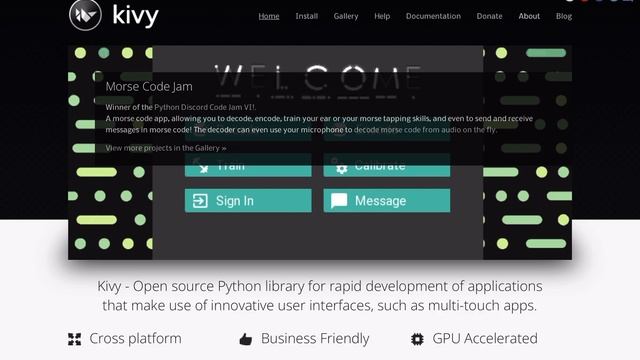This screenshot has height=360, width=640.
Task: Click the Train button
Action: coord(248,165)
